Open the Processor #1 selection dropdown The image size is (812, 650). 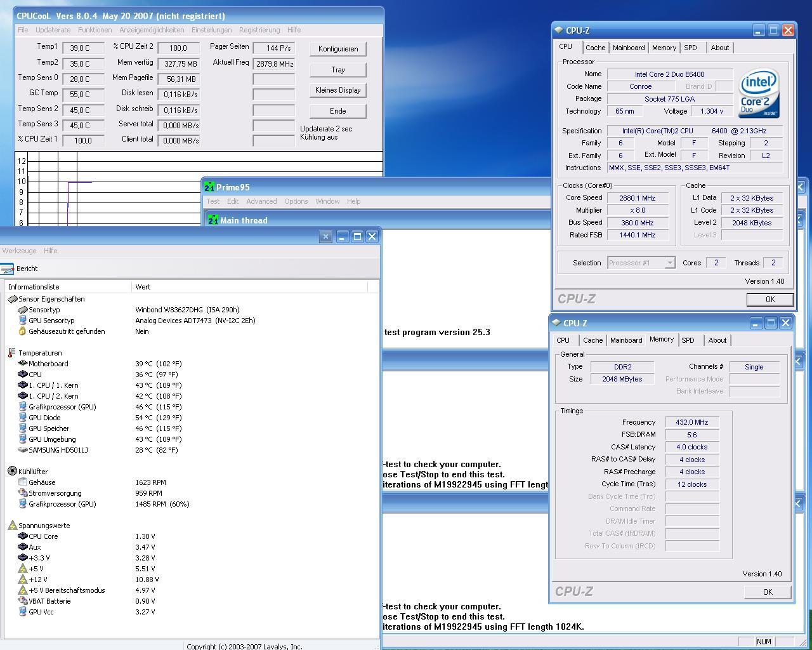[x=669, y=263]
